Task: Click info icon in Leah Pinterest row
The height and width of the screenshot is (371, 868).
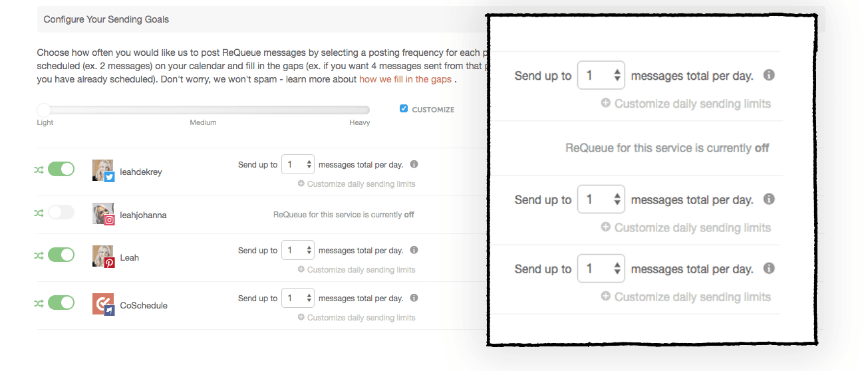Action: coord(414,251)
